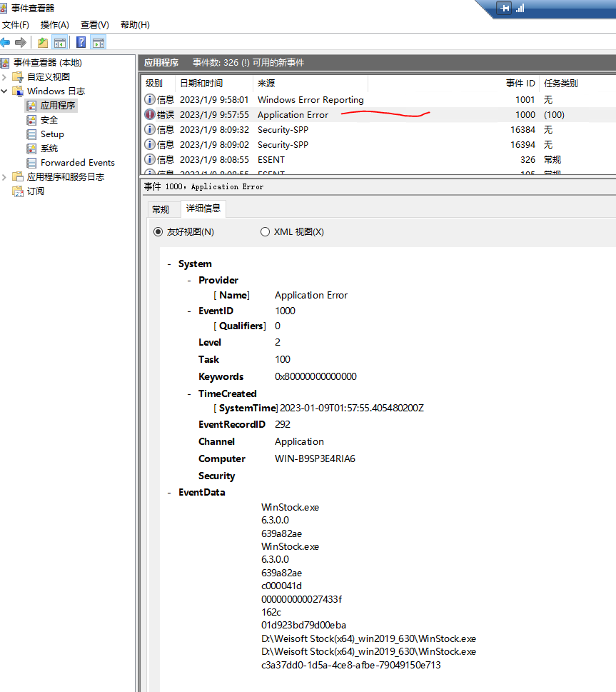This screenshot has width=616, height=692.
Task: Expand the 自定义视图 tree node
Action: point(5,77)
